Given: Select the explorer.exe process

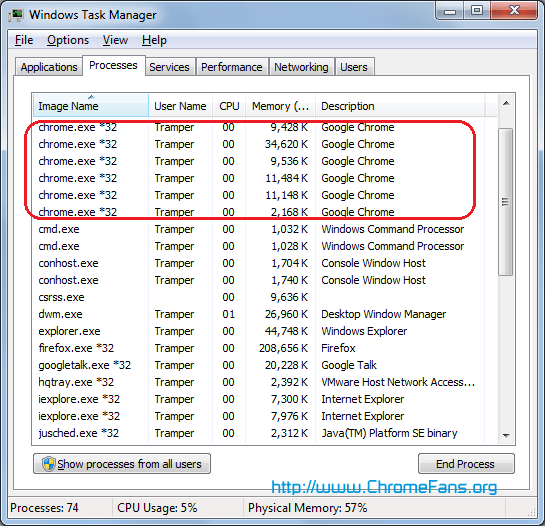Looking at the screenshot, I should pyautogui.click(x=258, y=331).
